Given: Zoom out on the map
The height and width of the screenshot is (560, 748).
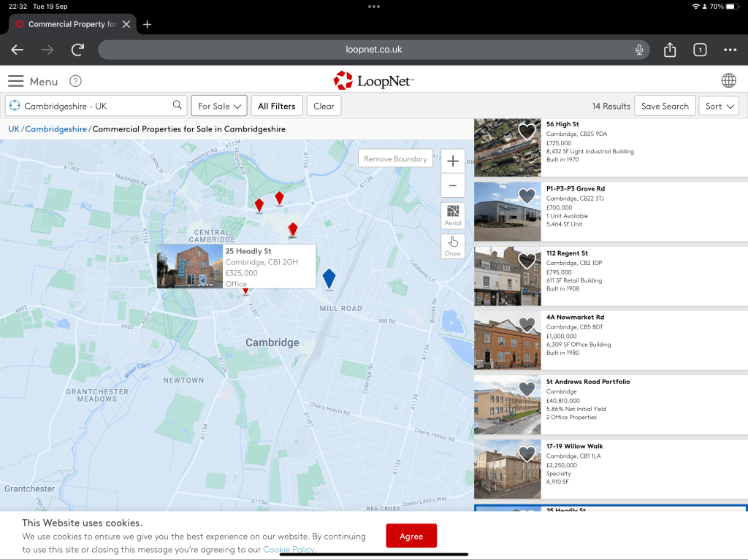Looking at the screenshot, I should (453, 185).
